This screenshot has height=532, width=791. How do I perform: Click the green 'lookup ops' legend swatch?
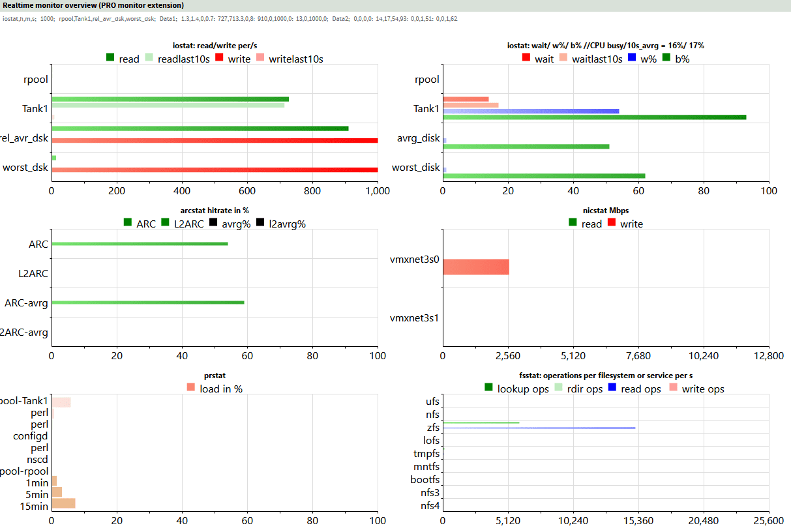(488, 388)
